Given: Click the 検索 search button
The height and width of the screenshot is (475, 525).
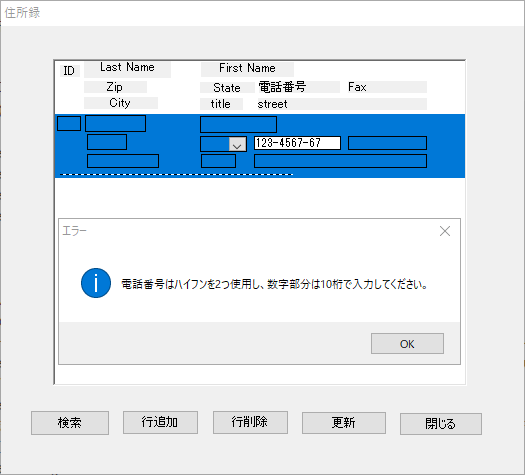Looking at the screenshot, I should (x=70, y=423).
